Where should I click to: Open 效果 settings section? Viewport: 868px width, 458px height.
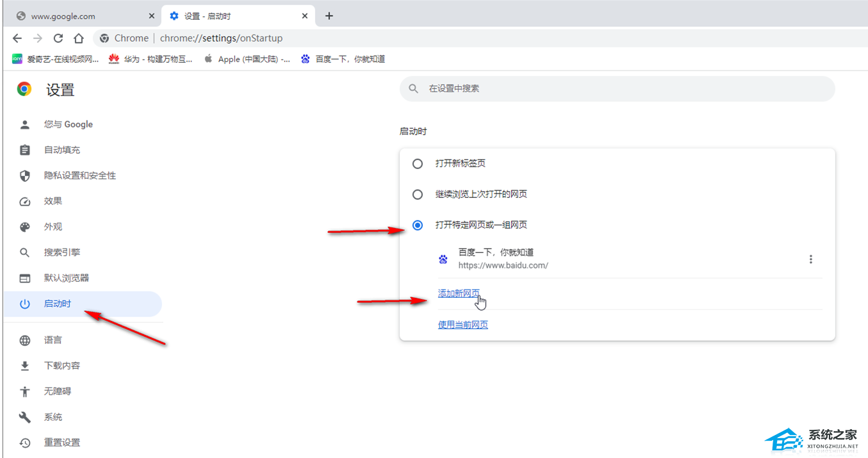click(53, 201)
